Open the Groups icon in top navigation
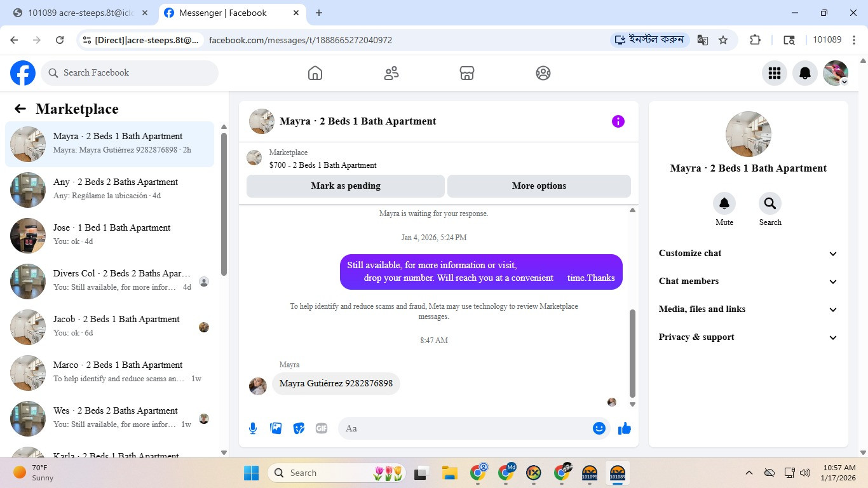The height and width of the screenshot is (488, 868). (543, 73)
